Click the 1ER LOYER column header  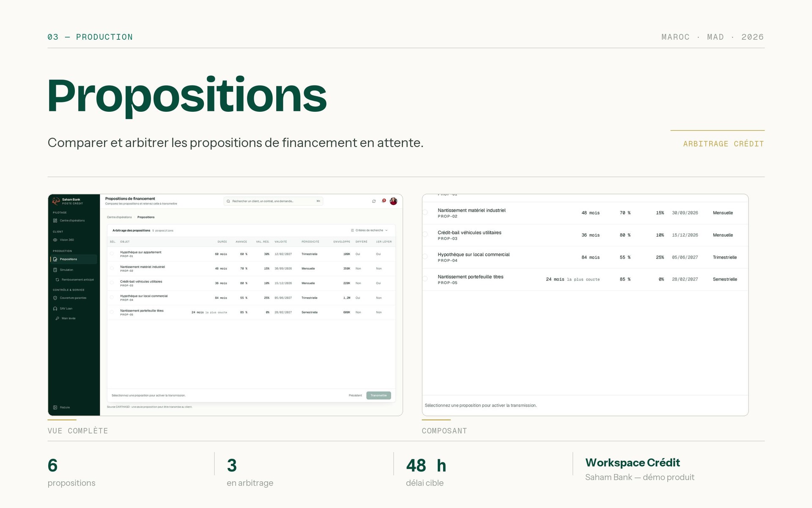384,242
